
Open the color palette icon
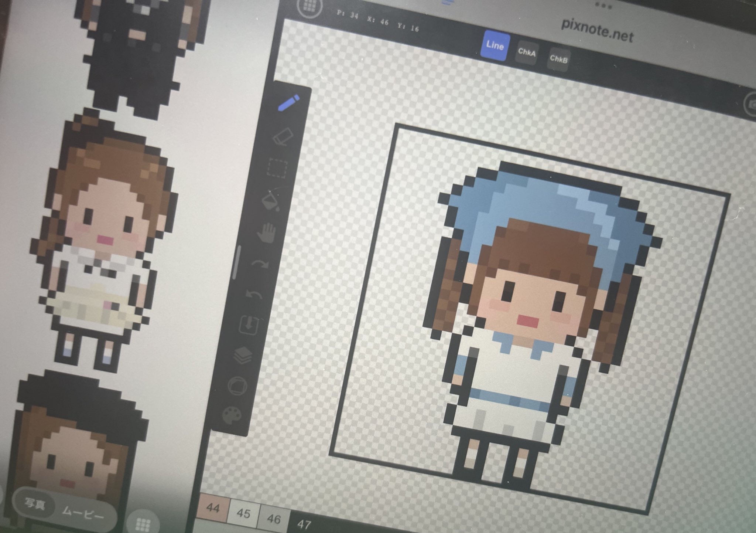[x=232, y=415]
